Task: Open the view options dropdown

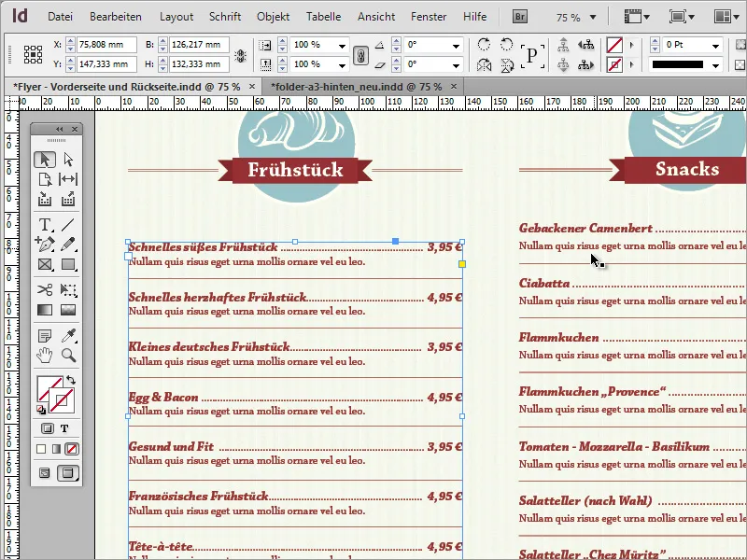Action: point(637,17)
